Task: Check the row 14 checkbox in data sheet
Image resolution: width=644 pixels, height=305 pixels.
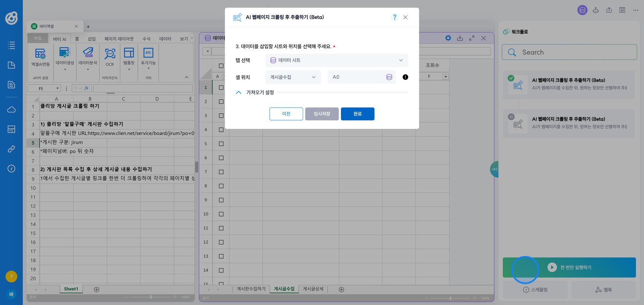Action: (x=221, y=270)
